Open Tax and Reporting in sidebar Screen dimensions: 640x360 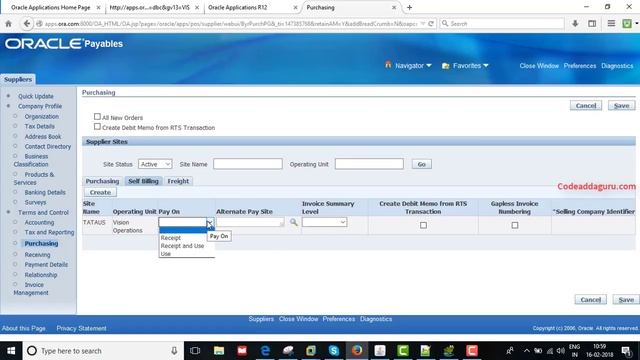[49, 232]
